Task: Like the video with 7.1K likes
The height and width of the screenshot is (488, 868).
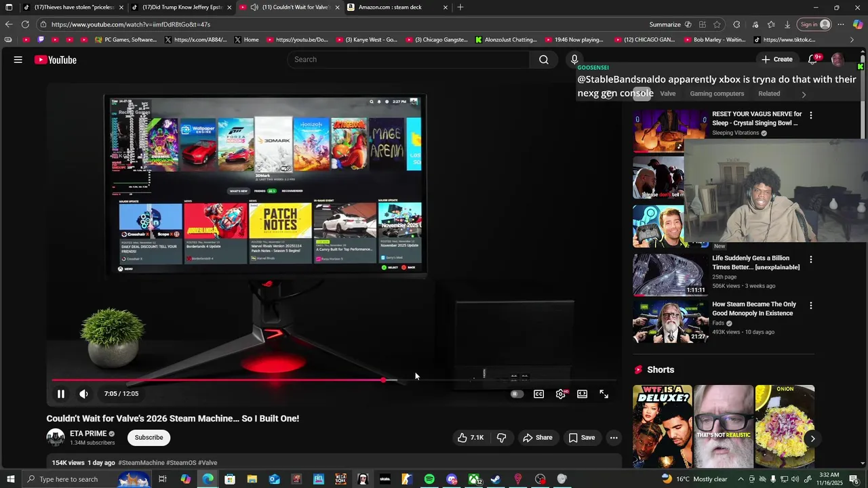Action: coord(471,438)
